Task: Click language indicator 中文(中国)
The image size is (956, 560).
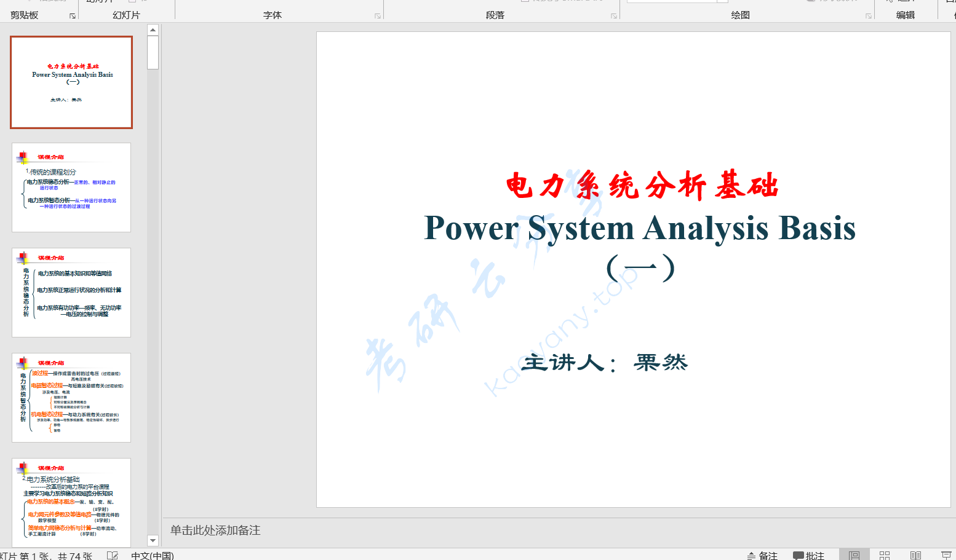Action: pos(153,556)
